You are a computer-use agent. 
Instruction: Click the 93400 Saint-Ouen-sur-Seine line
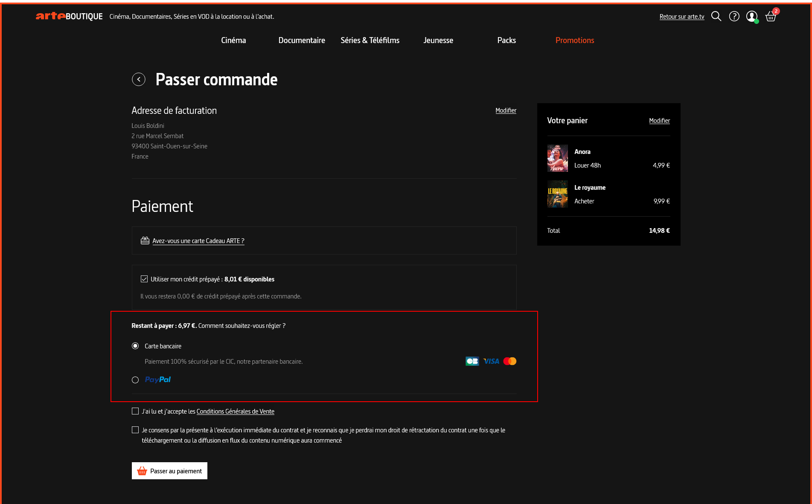point(169,146)
